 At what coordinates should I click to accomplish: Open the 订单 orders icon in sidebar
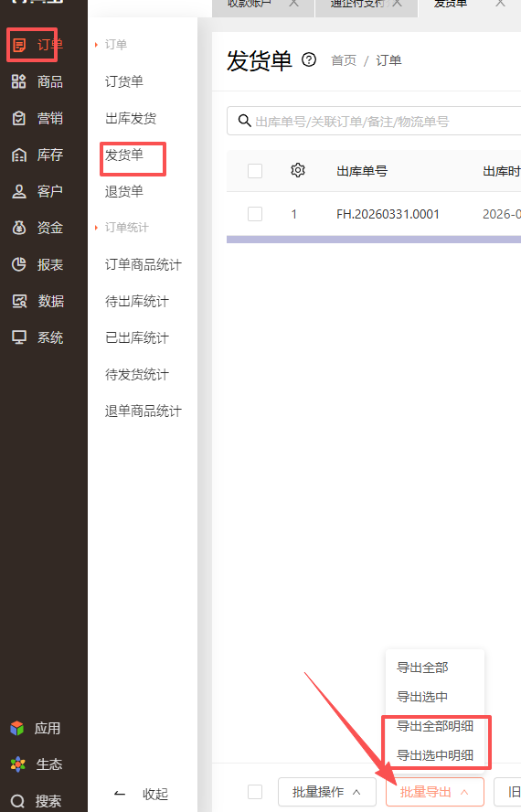click(19, 45)
